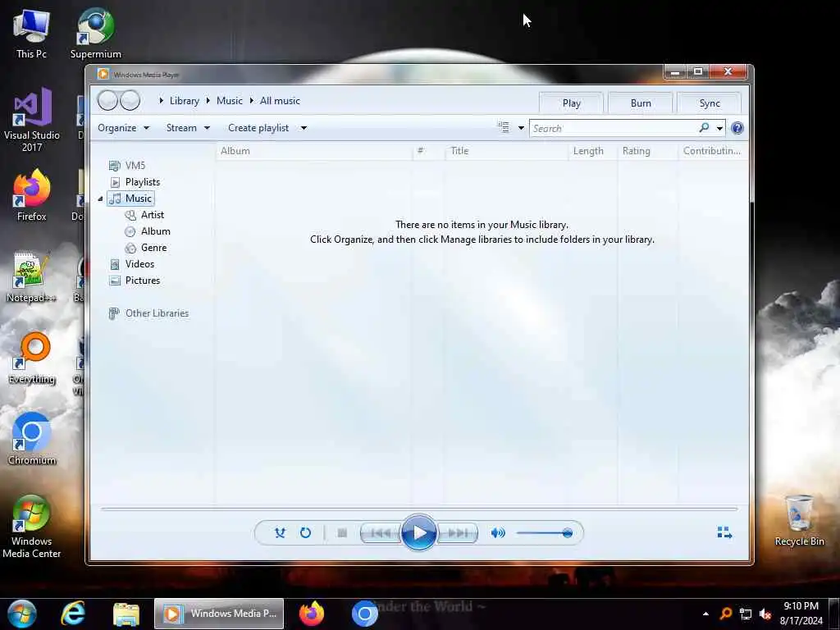
Task: Select the Windows Media Center desktop icon
Action: pos(32,527)
